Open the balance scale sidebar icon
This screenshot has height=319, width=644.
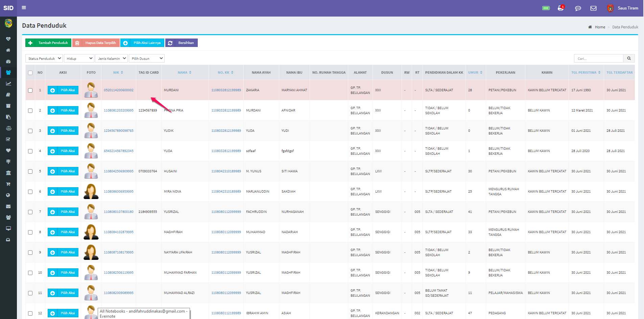click(x=8, y=128)
